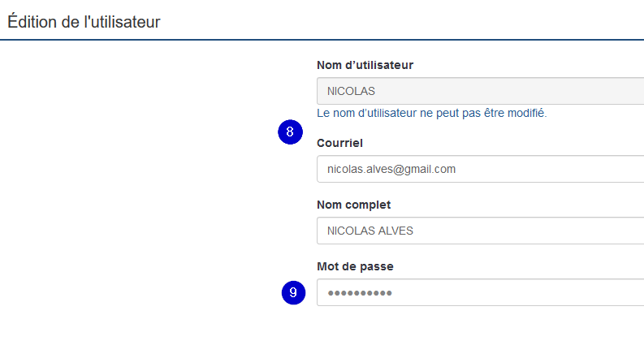The image size is (644, 341).
Task: Click the blue divider line under heading
Action: point(322,40)
